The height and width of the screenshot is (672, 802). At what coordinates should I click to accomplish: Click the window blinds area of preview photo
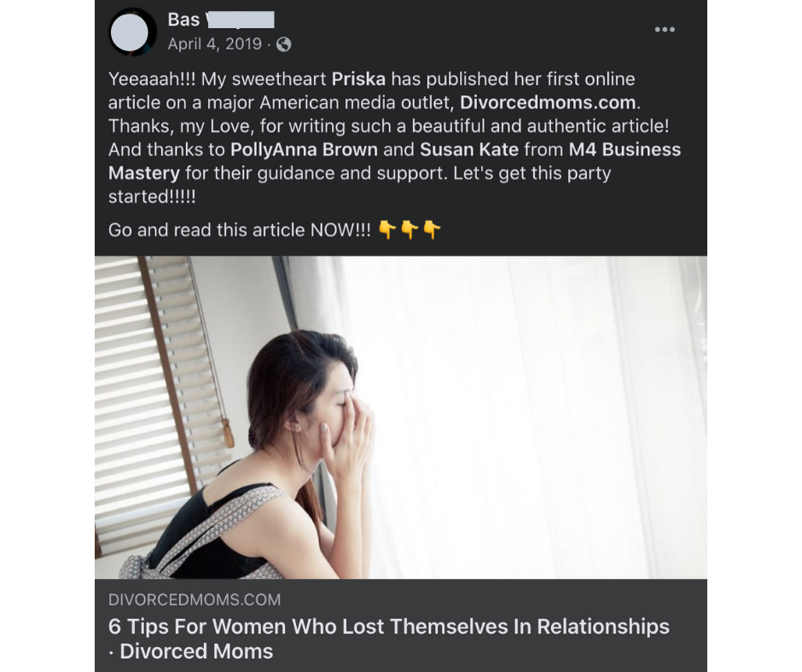154,399
